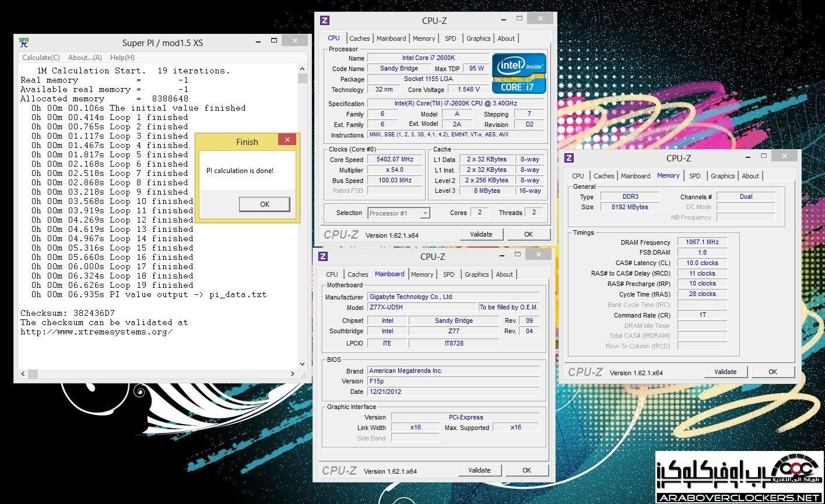Switch to Memory tab in top CPU-Z window
This screenshot has height=504, width=825.
coord(424,38)
